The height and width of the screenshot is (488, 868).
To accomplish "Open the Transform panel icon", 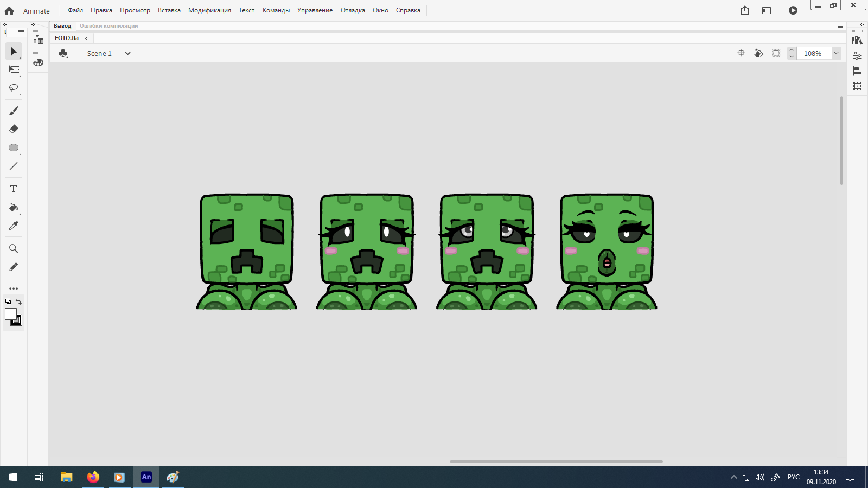I will 857,86.
